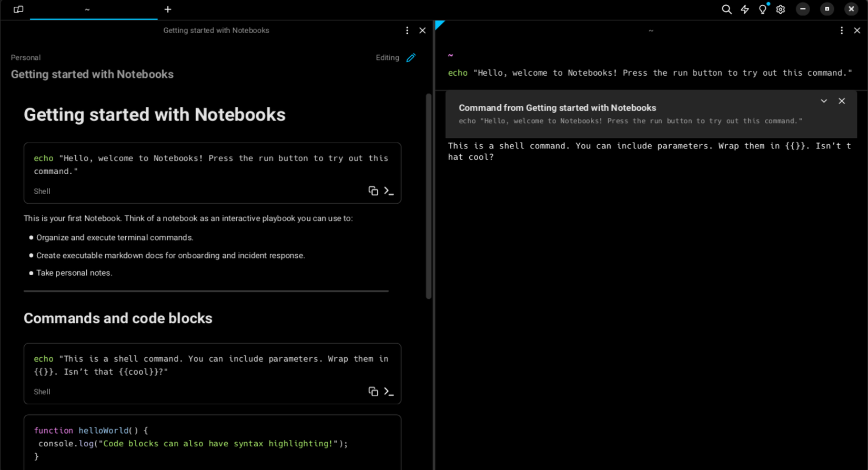
Task: Toggle Editing mode with pencil icon
Action: click(x=411, y=58)
